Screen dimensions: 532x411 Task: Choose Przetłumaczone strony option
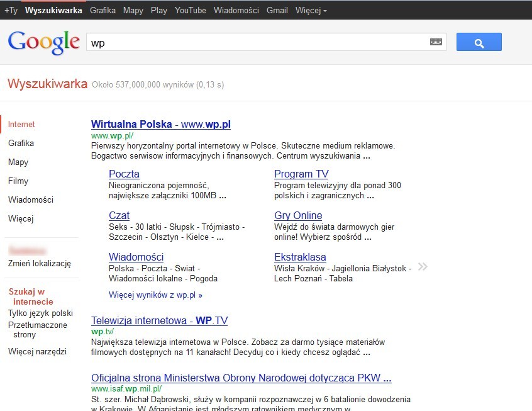click(38, 329)
